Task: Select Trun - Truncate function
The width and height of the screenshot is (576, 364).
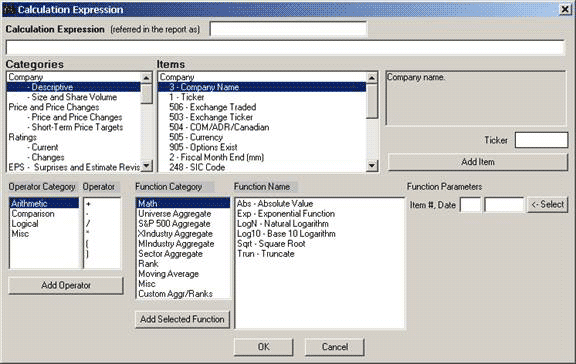Action: (320, 254)
